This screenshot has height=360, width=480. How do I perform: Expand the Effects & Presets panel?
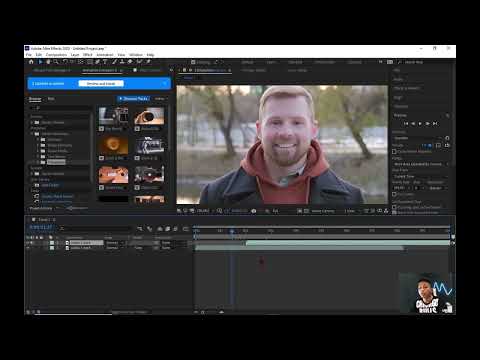coord(407,88)
